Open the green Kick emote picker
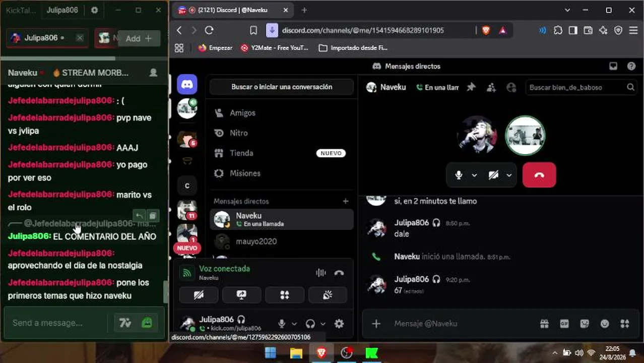The width and height of the screenshot is (644, 363). pos(147,323)
